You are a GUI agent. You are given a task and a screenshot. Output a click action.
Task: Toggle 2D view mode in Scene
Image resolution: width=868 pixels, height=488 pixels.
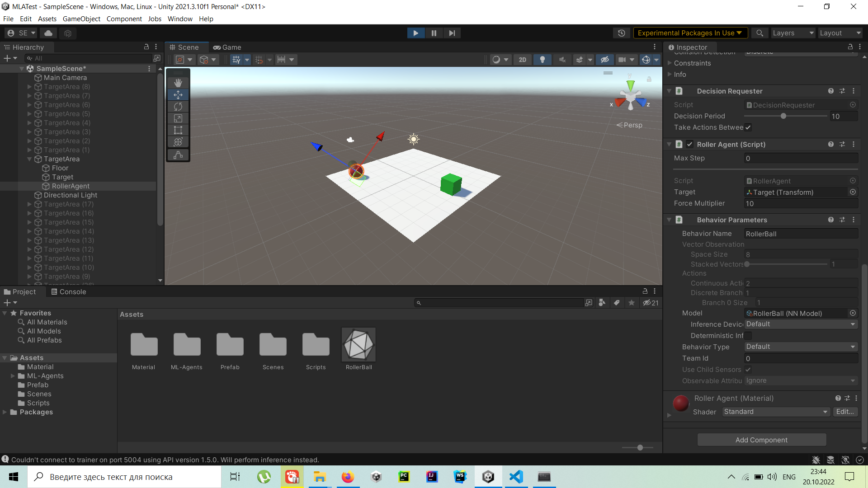pos(523,60)
